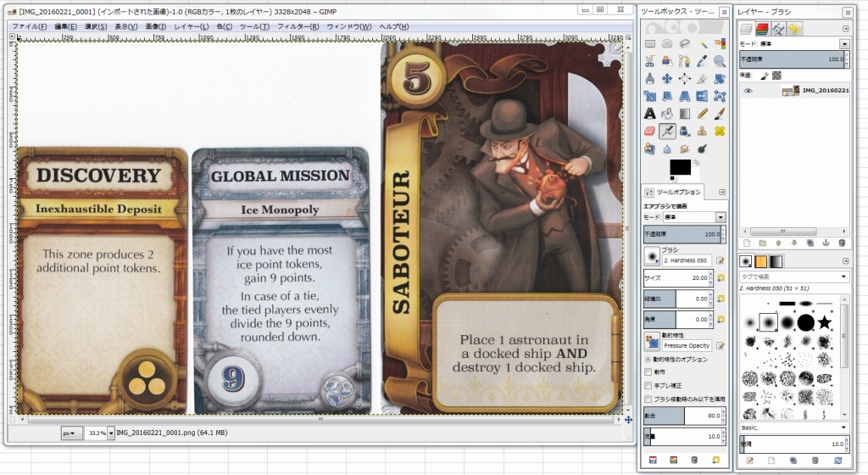Click the black foreground color swatch
The image size is (868, 475).
[679, 166]
